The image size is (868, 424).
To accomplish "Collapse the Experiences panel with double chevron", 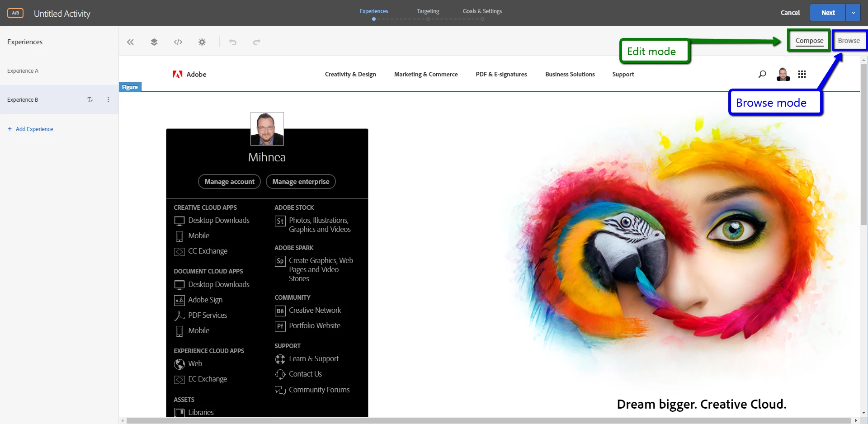I will (130, 42).
